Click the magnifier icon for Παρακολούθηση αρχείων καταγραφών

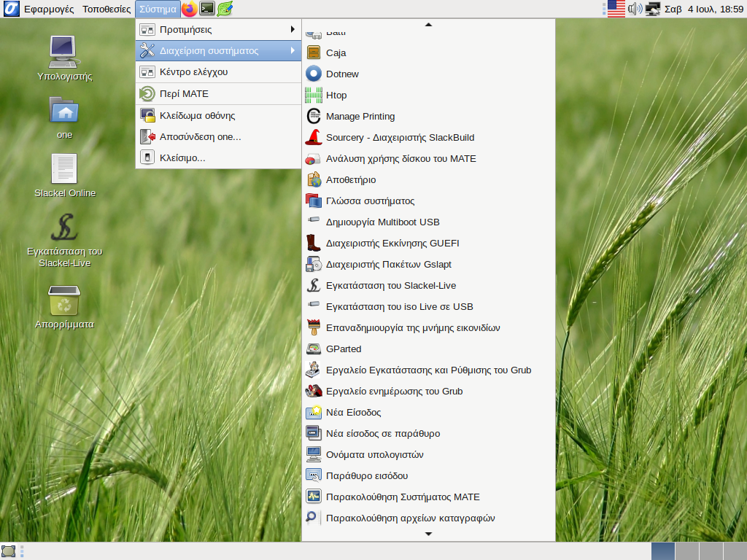point(312,518)
